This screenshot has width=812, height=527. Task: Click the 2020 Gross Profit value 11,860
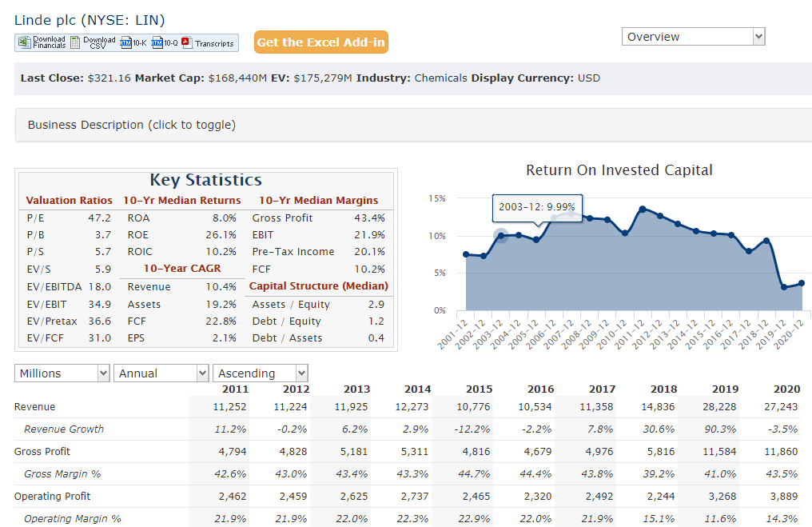tap(781, 451)
